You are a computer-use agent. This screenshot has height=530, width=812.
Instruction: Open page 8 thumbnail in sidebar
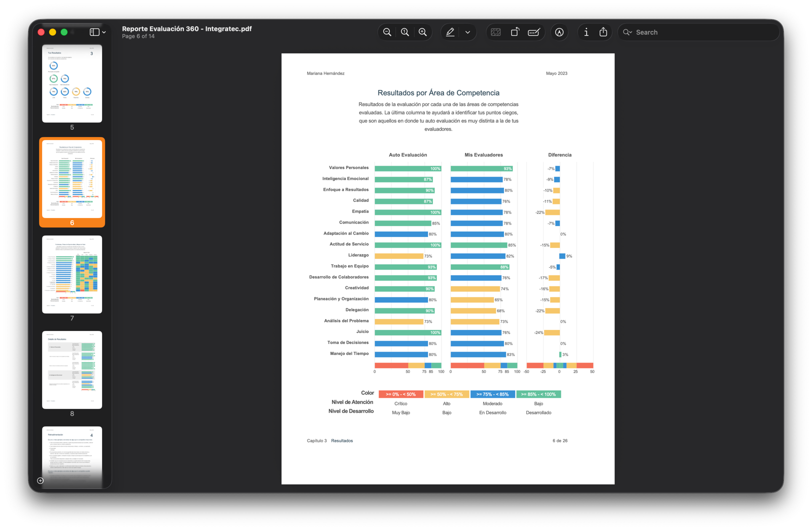(72, 370)
